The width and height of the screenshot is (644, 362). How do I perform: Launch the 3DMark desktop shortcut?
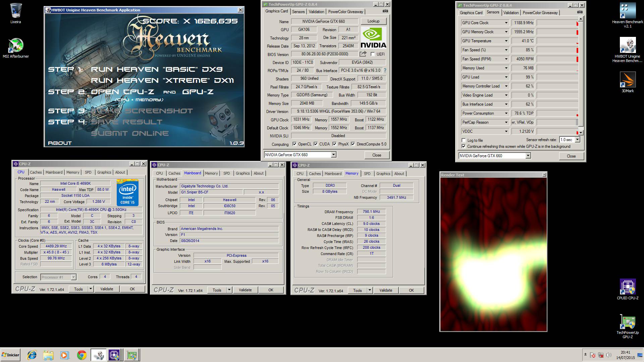pyautogui.click(x=628, y=82)
